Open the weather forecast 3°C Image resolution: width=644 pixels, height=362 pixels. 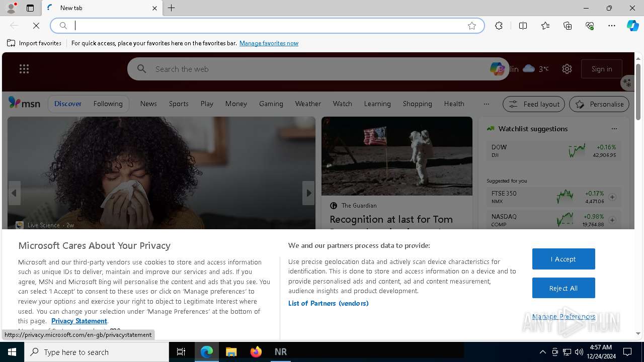[x=536, y=69]
